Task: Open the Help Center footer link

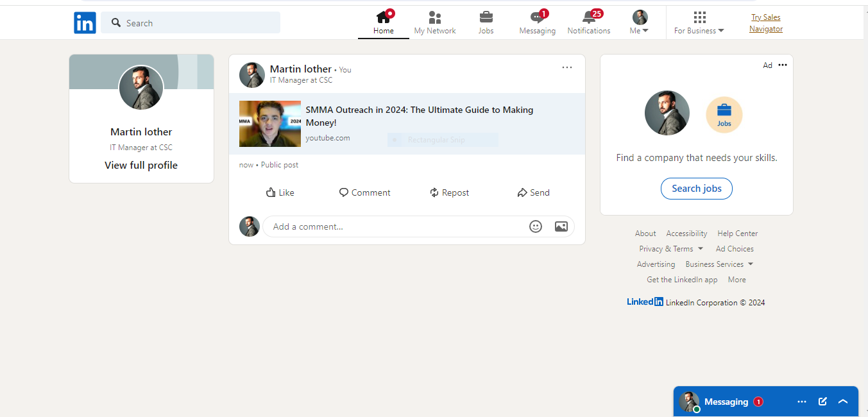Action: click(x=738, y=234)
